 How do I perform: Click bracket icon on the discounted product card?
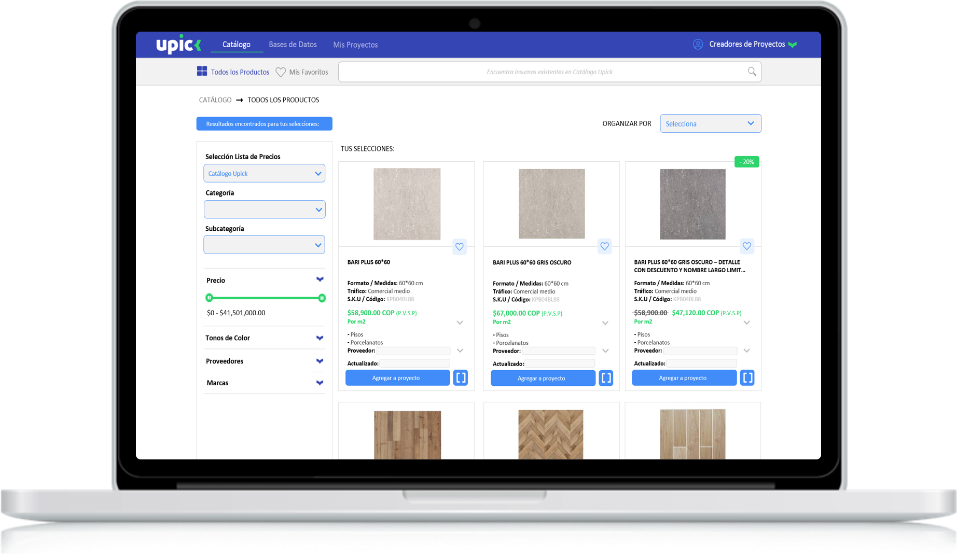[x=747, y=378]
